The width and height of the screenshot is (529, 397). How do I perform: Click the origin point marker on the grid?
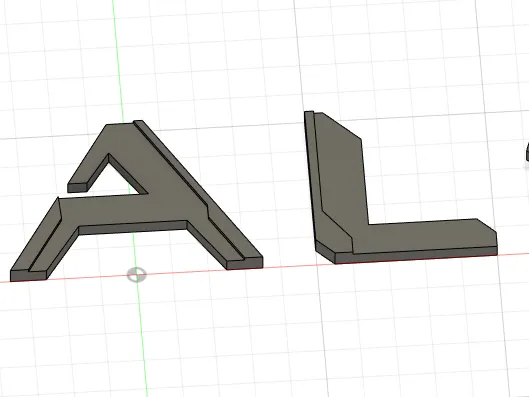coord(137,275)
